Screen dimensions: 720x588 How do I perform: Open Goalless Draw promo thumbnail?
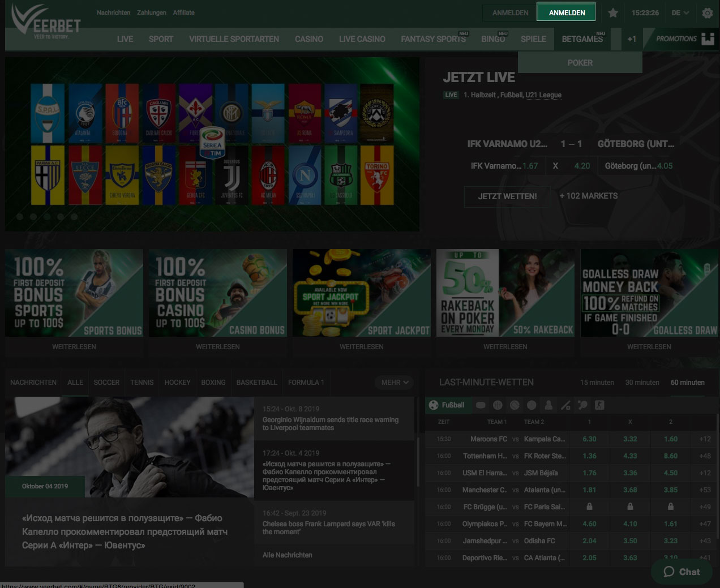(649, 293)
